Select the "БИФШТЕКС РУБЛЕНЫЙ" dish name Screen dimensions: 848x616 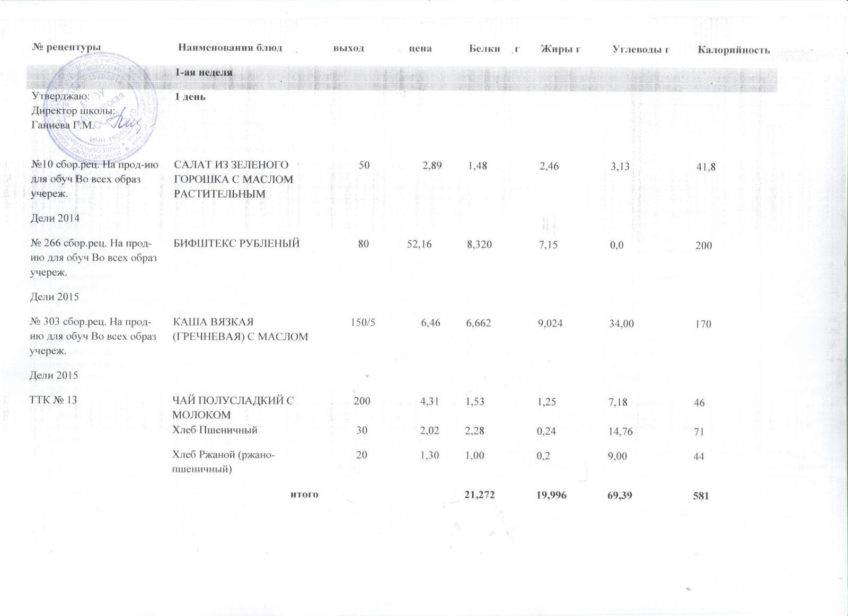click(236, 243)
